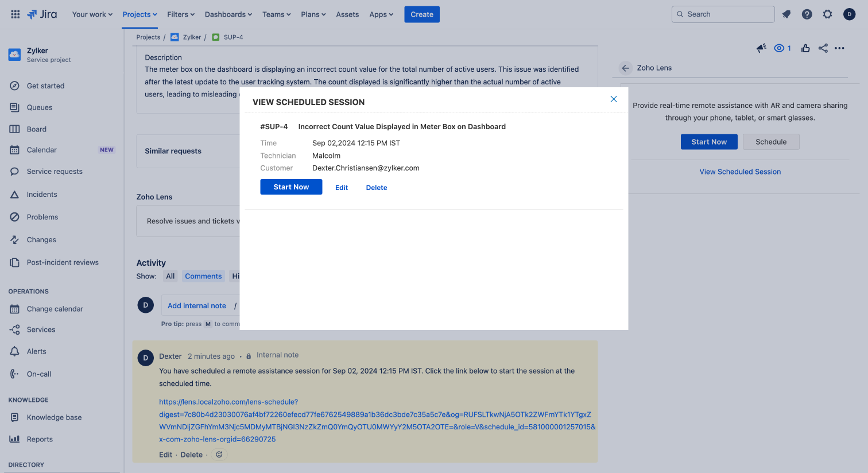Edit Dexter's internal note

(x=165, y=455)
